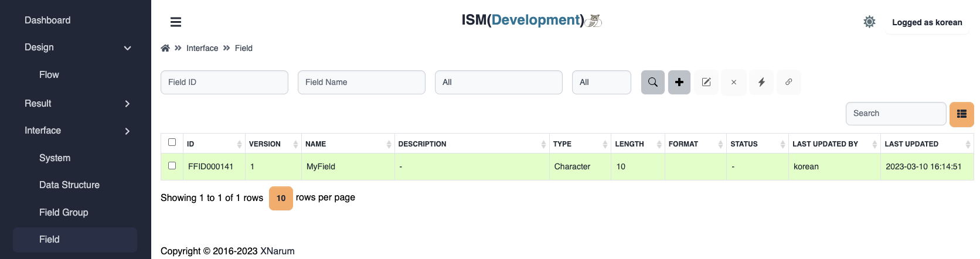Click the X delete button in toolbar
The height and width of the screenshot is (259, 980).
(x=734, y=82)
